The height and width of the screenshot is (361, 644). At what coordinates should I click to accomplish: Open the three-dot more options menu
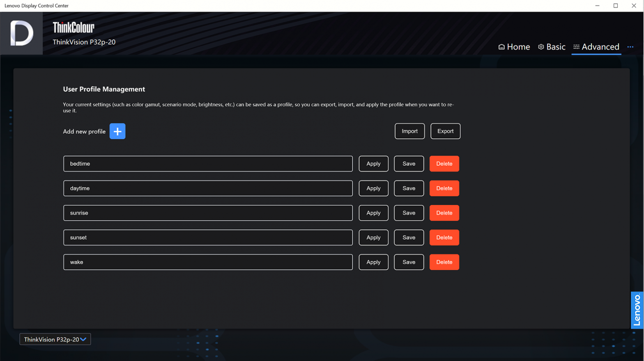point(630,47)
